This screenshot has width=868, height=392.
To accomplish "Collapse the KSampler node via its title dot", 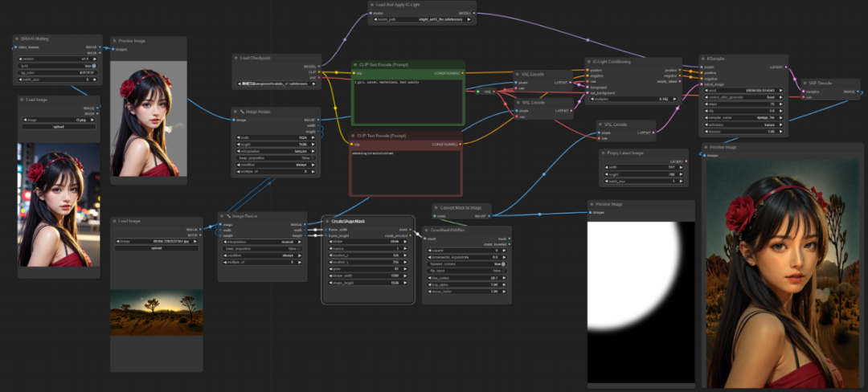I will click(x=702, y=58).
